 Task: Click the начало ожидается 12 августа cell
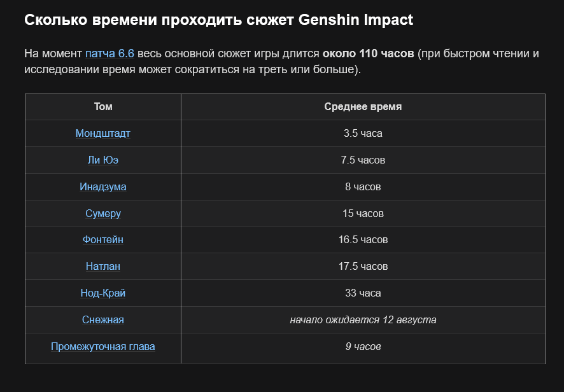[x=363, y=319]
